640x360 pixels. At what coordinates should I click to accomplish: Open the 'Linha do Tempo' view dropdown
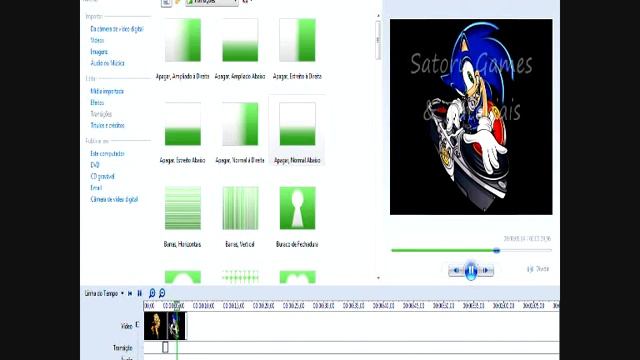click(x=104, y=293)
